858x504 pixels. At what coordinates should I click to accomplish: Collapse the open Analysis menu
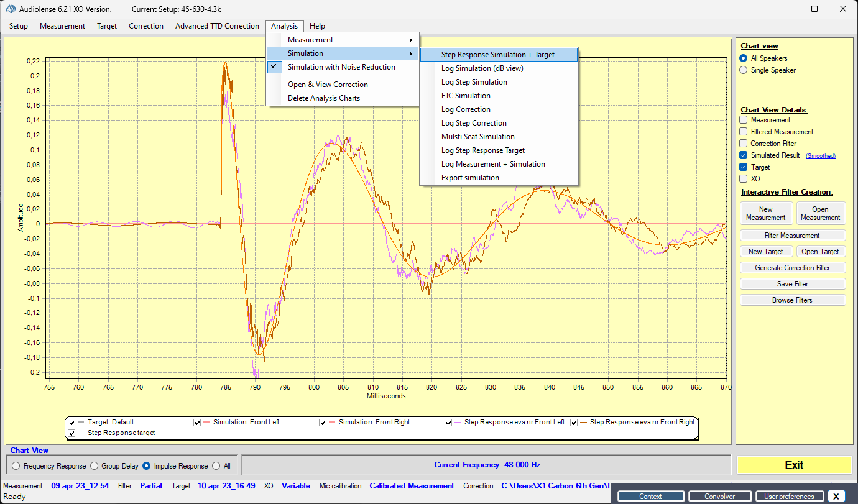click(285, 26)
